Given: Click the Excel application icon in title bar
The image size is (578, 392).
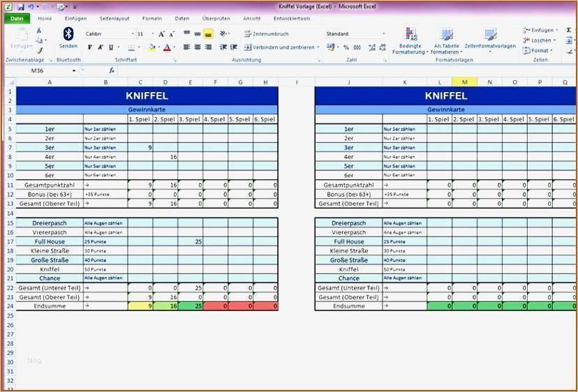Looking at the screenshot, I should point(8,7).
